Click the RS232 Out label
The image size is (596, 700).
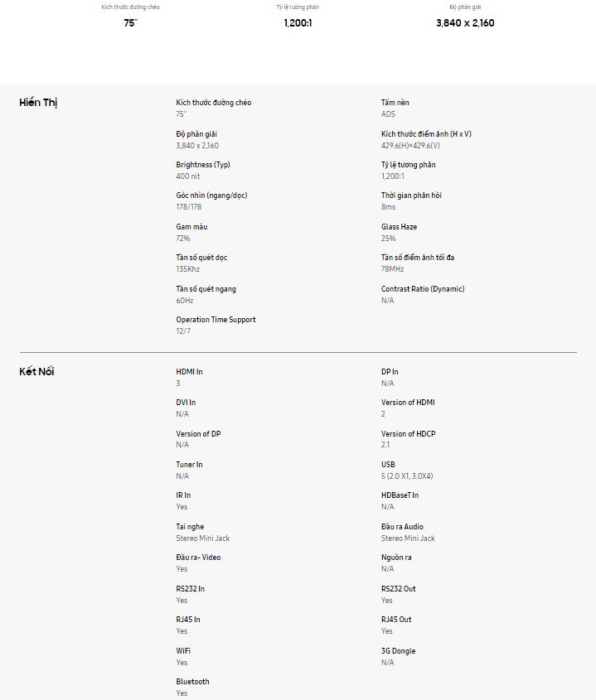[x=399, y=589]
